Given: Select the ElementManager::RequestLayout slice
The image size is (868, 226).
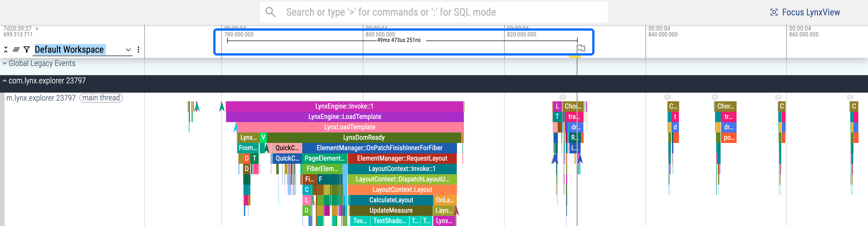Looking at the screenshot, I should 402,158.
